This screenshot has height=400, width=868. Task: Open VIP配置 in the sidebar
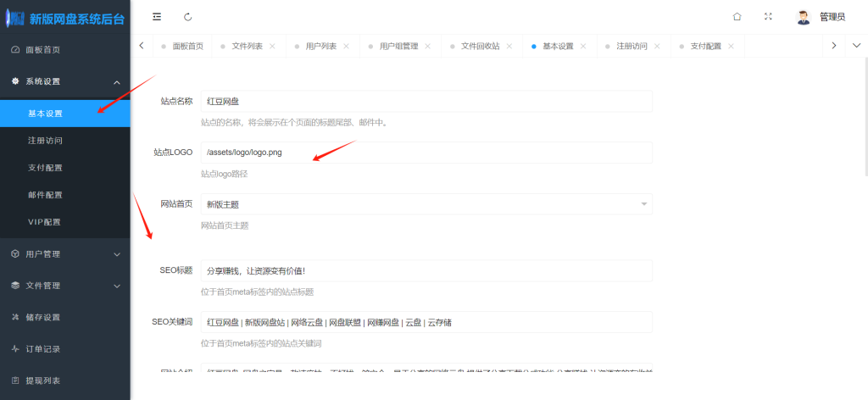64,222
